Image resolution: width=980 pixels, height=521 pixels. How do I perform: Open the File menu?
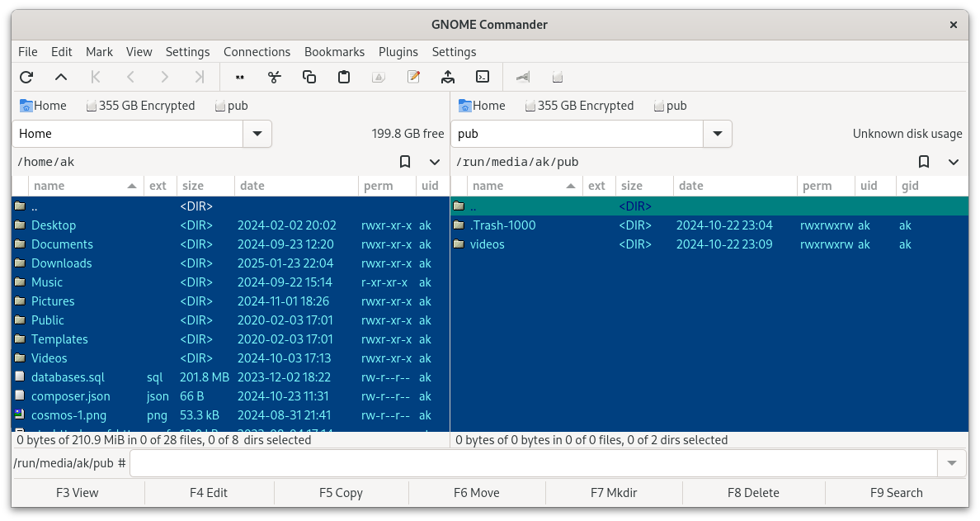pos(27,52)
